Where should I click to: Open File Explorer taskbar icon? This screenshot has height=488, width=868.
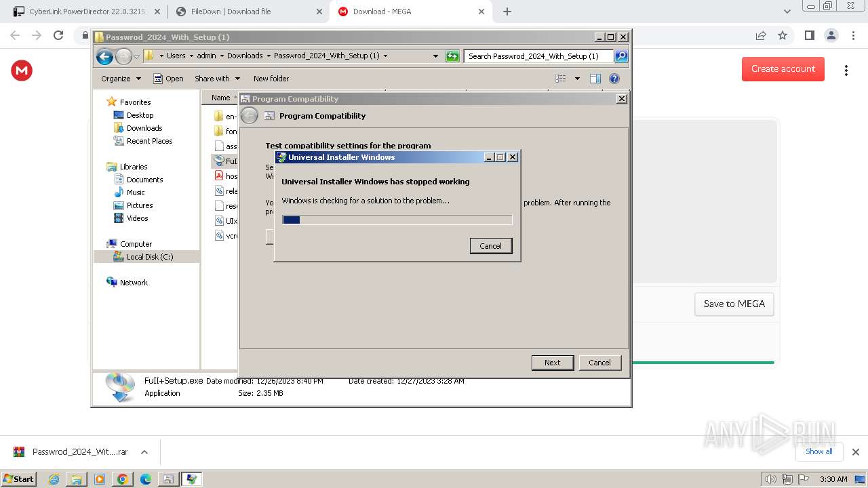click(x=77, y=479)
